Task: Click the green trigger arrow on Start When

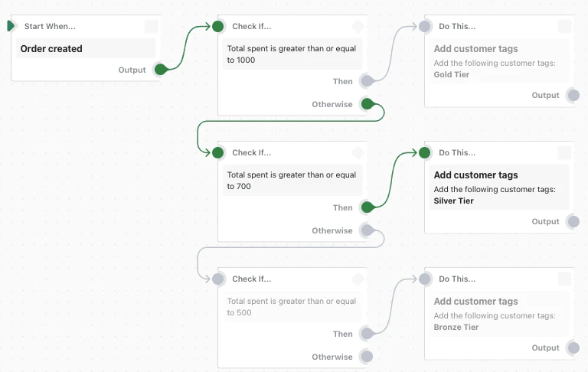Action: (x=11, y=26)
